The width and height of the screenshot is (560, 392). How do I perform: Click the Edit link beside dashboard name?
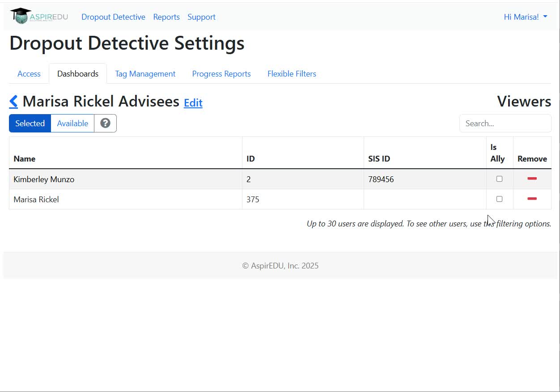[x=193, y=102]
